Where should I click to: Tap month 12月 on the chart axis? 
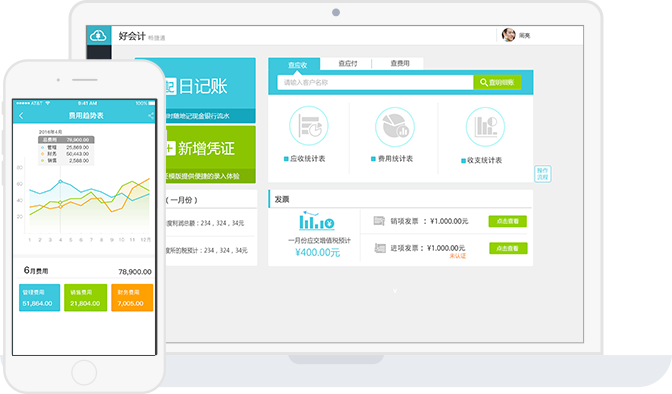[146, 240]
